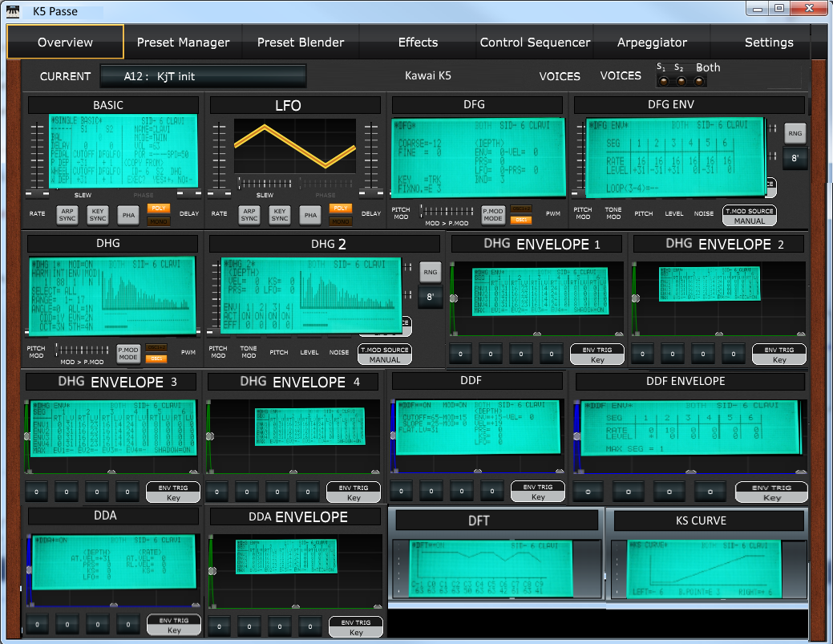This screenshot has height=644, width=833.
Task: Open the Arpeggiator tab
Action: coord(652,43)
